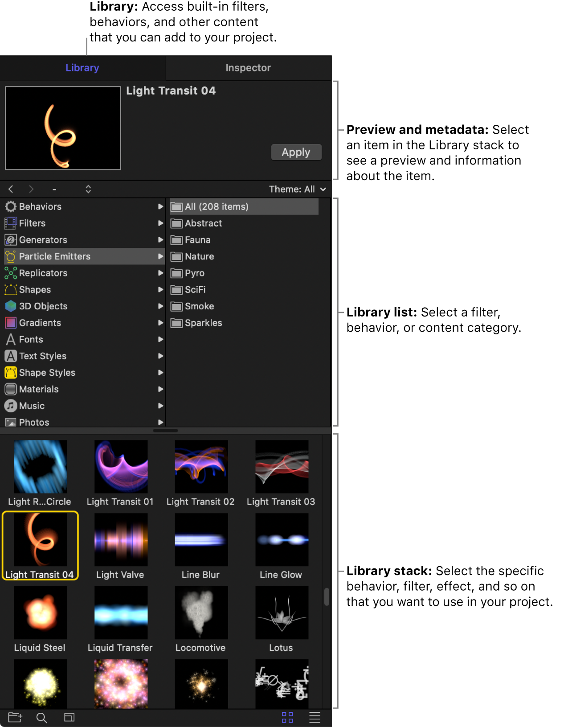564x728 pixels.
Task: Click the preview pane toggle icon
Action: click(x=69, y=717)
